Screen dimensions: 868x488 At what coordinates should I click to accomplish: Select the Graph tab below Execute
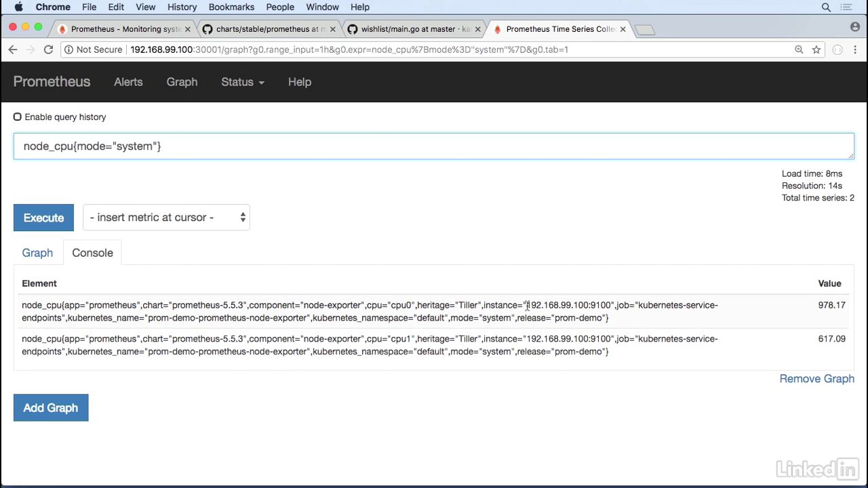click(x=37, y=253)
